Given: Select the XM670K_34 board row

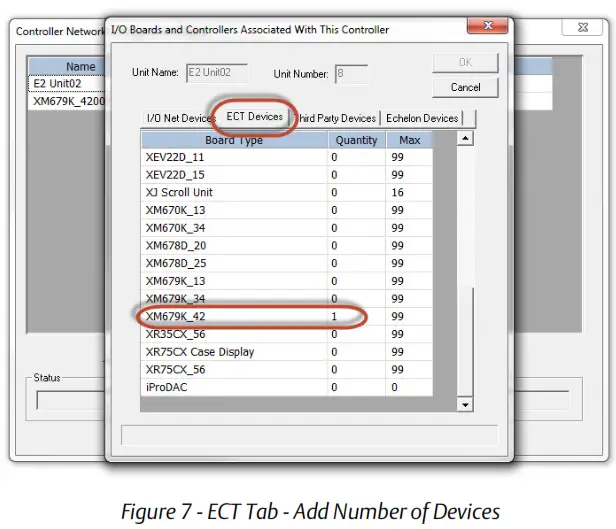Looking at the screenshot, I should click(287, 228).
